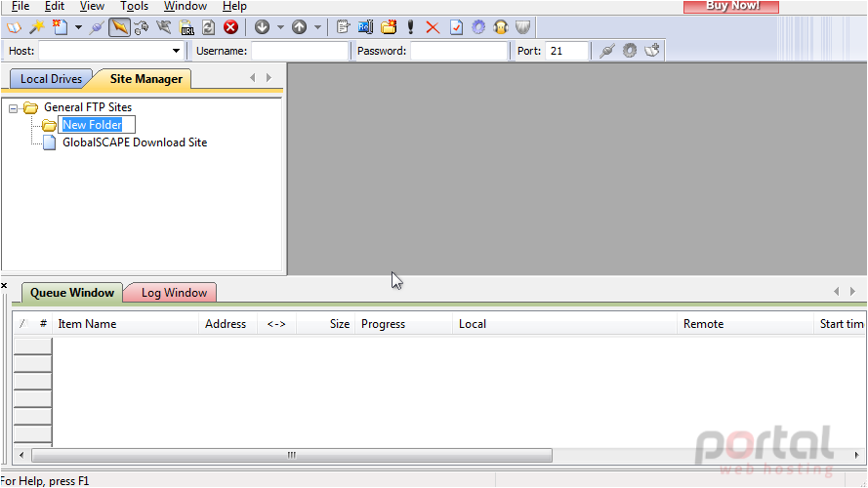Collapse the General FTP Sites tree node
The width and height of the screenshot is (868, 488).
coord(13,108)
